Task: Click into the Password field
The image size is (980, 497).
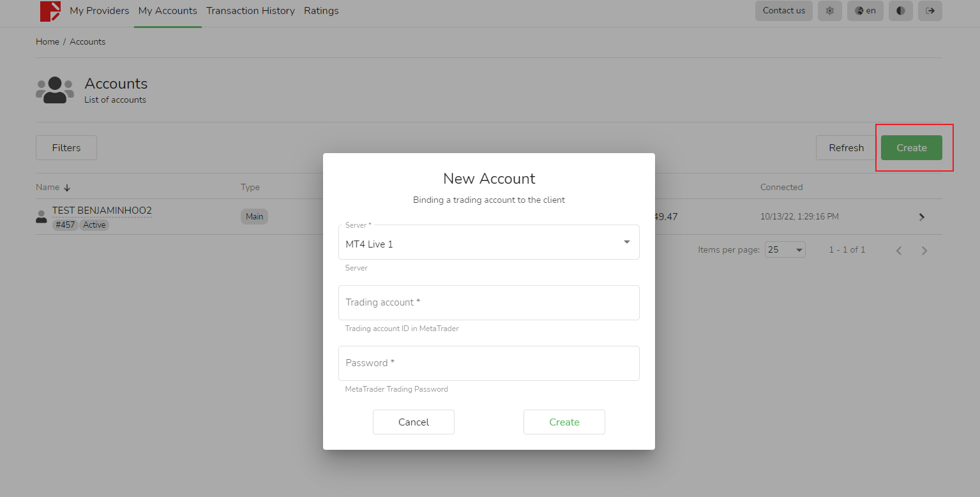Action: click(488, 363)
